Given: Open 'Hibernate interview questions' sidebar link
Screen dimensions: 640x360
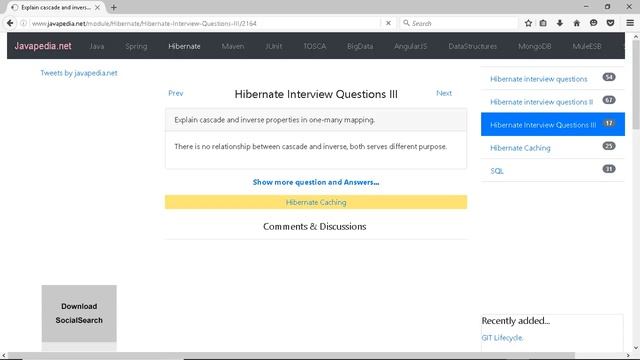Looking at the screenshot, I should (x=539, y=79).
